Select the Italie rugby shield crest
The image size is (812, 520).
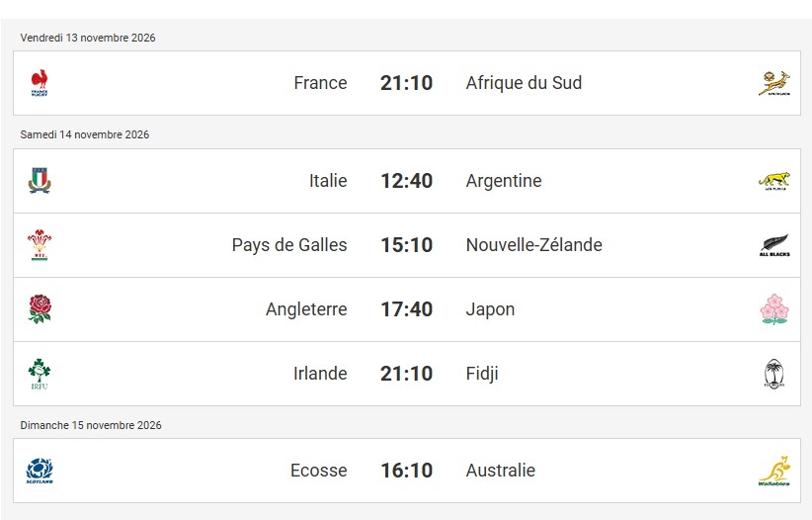[40, 181]
